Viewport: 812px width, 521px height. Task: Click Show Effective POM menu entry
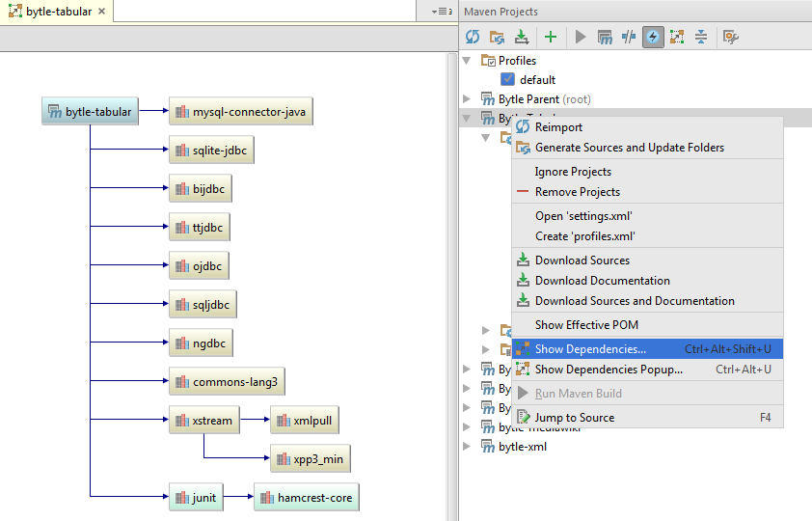[586, 325]
